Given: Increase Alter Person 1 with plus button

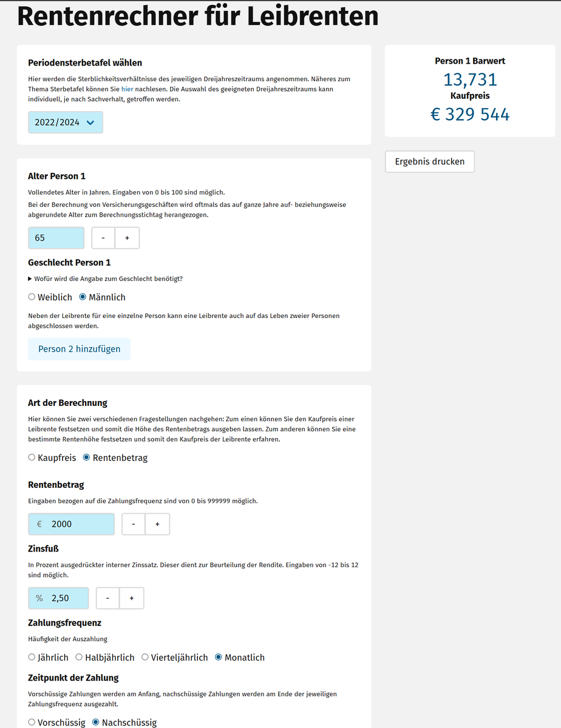Looking at the screenshot, I should click(x=127, y=238).
